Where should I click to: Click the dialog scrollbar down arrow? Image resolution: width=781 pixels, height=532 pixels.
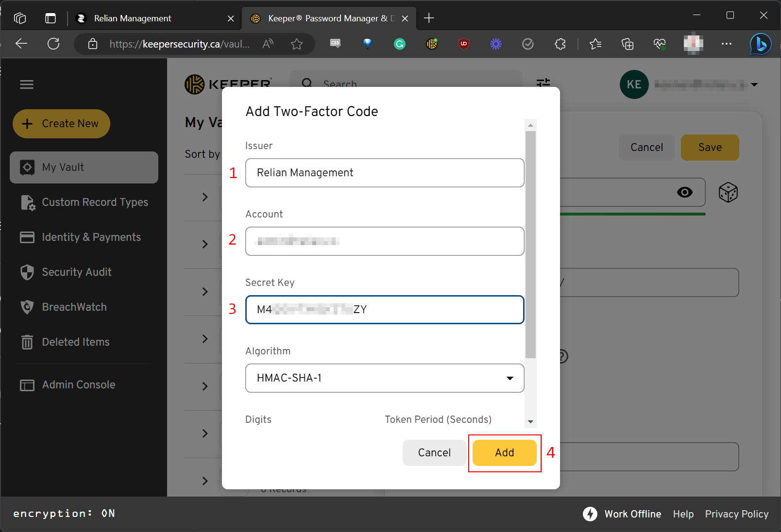click(x=531, y=422)
